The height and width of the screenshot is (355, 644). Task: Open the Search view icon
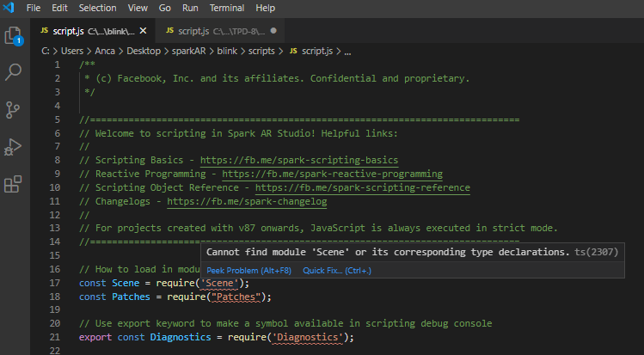click(x=13, y=72)
